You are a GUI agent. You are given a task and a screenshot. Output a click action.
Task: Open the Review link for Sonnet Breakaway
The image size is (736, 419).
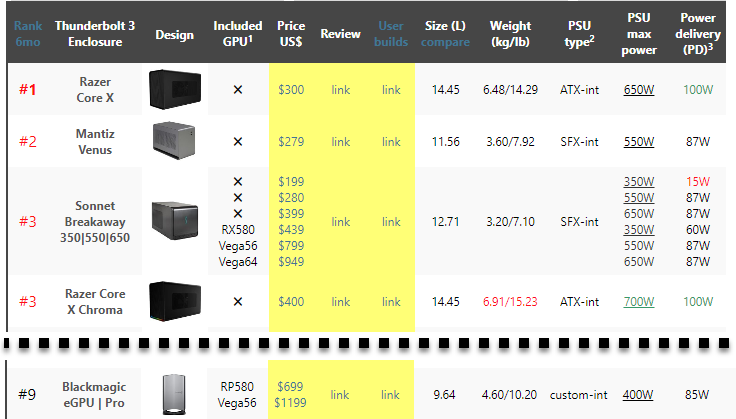[340, 221]
